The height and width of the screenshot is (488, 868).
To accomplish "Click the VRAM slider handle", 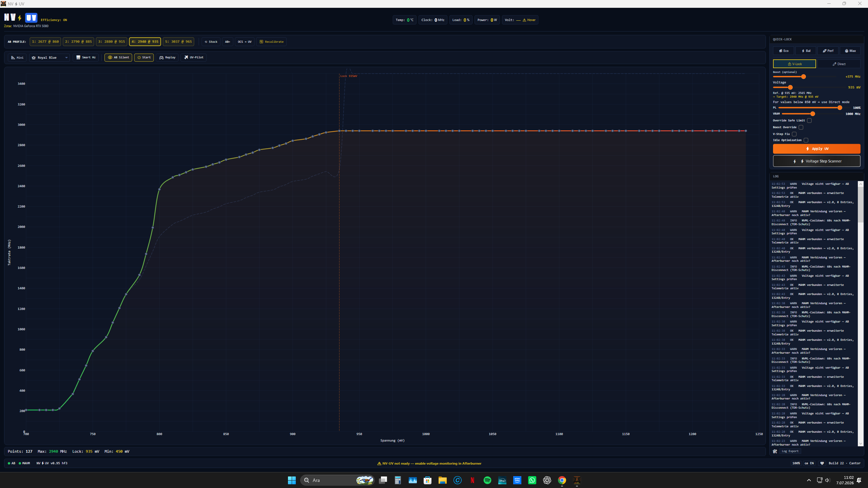I will click(813, 114).
